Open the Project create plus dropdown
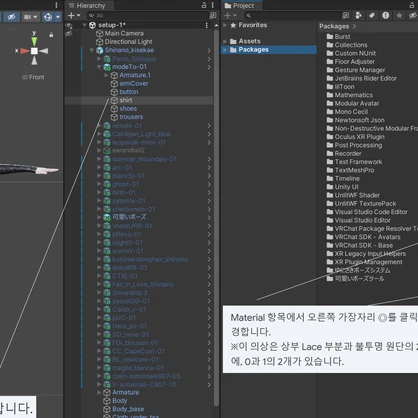Viewport: 418px width, 418px height. 230,16
